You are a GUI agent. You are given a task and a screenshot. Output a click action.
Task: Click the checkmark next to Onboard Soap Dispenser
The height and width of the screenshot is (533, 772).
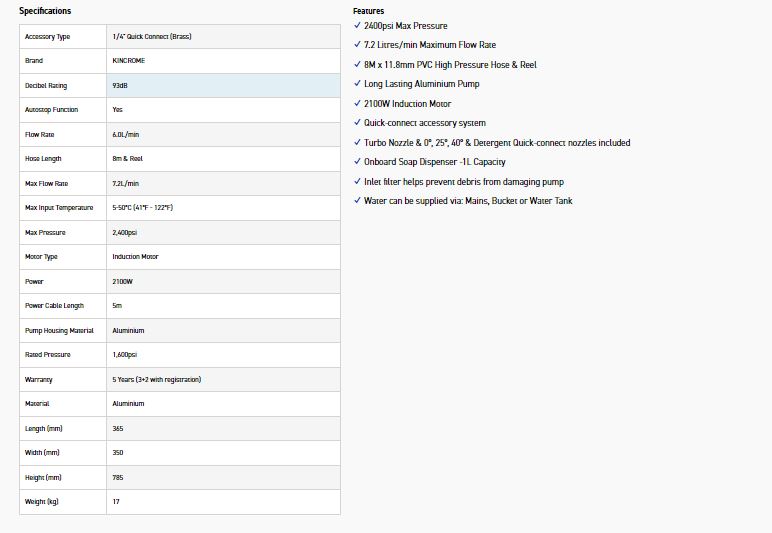(357, 162)
